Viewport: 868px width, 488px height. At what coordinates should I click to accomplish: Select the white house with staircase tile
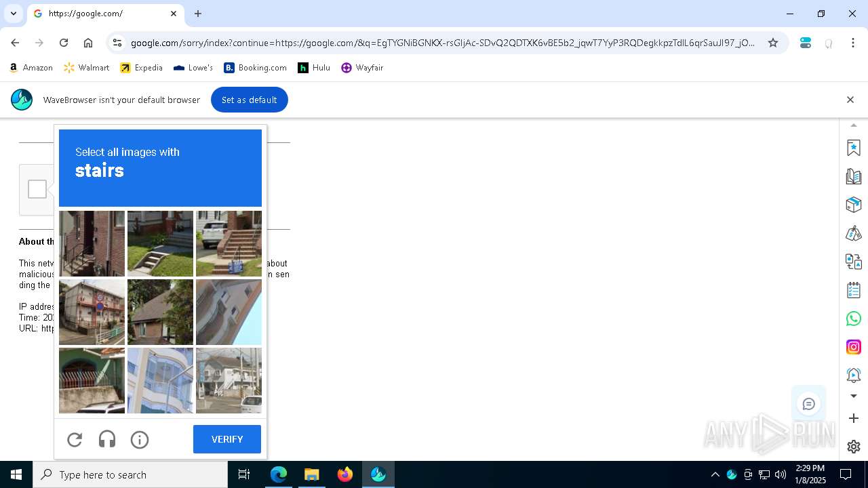coord(229,380)
